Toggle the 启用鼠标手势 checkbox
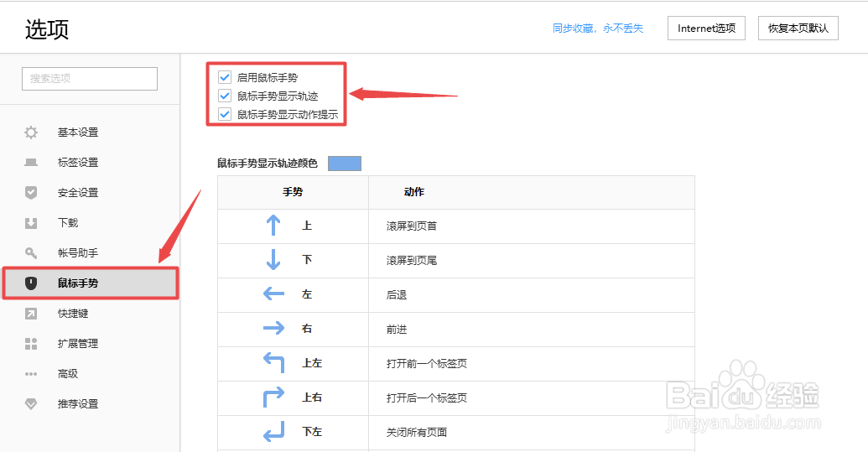 tap(224, 77)
